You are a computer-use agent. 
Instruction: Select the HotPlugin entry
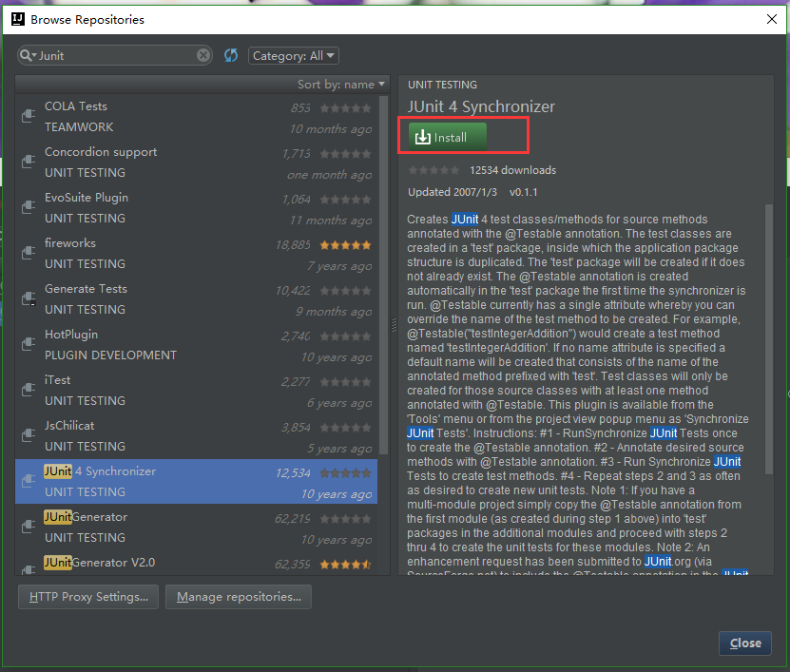[x=197, y=345]
